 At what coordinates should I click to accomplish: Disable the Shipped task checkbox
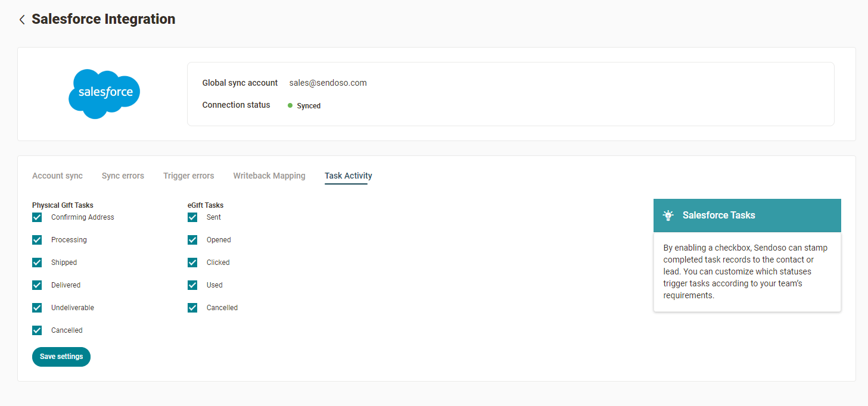[37, 263]
